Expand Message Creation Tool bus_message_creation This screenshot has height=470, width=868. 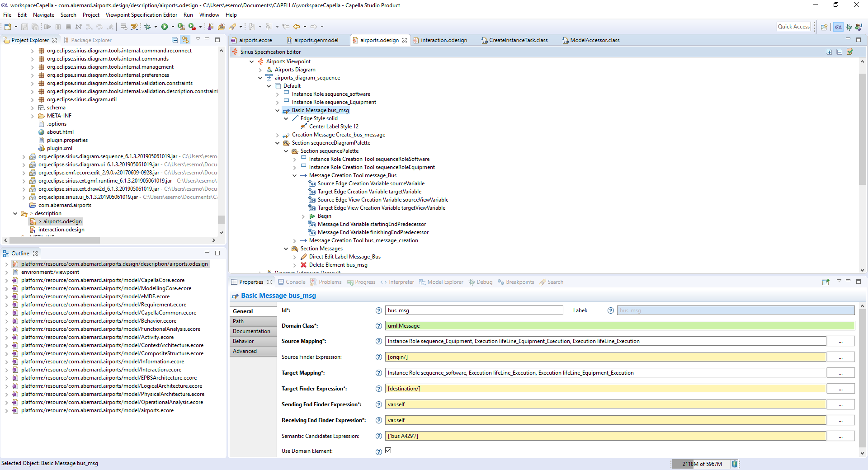pos(295,241)
